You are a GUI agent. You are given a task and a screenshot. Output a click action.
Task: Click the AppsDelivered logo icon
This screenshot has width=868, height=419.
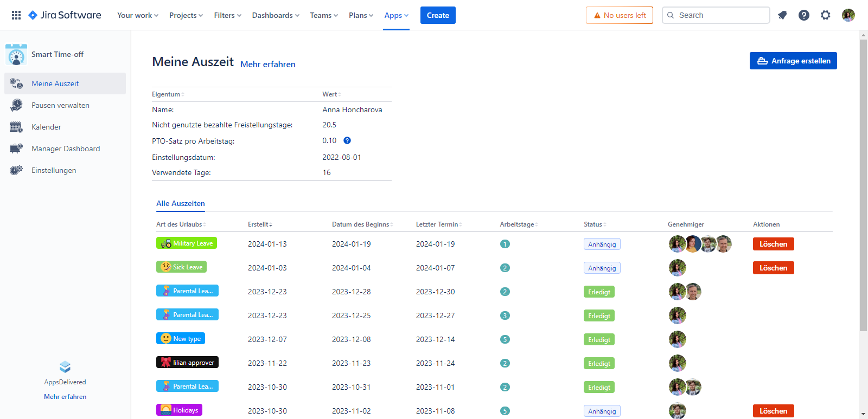[x=65, y=367]
